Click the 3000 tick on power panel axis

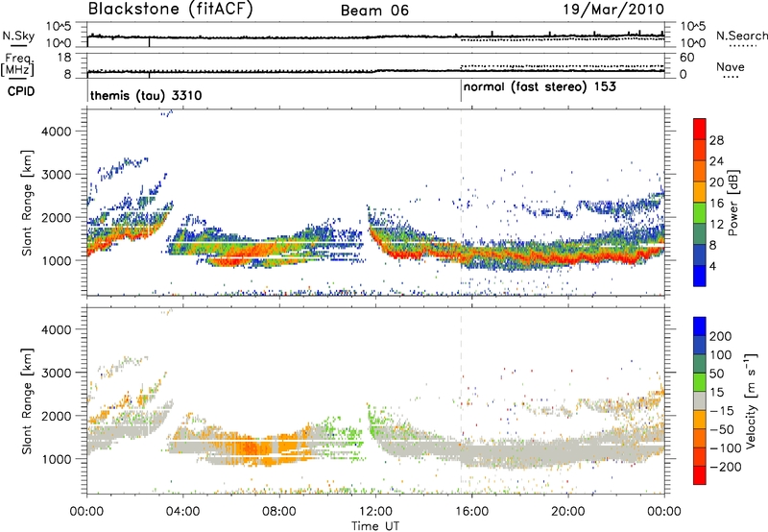click(x=57, y=175)
